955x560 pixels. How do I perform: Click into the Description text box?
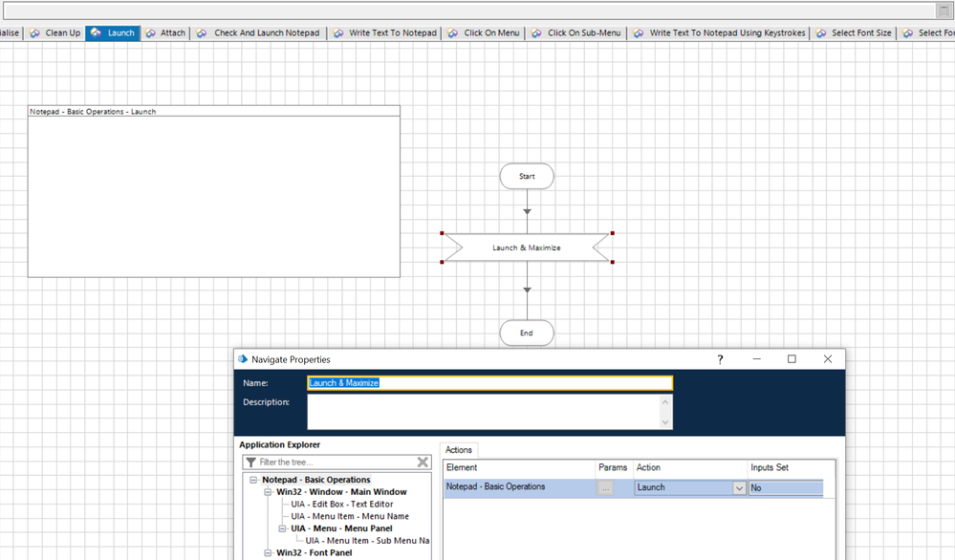(483, 412)
